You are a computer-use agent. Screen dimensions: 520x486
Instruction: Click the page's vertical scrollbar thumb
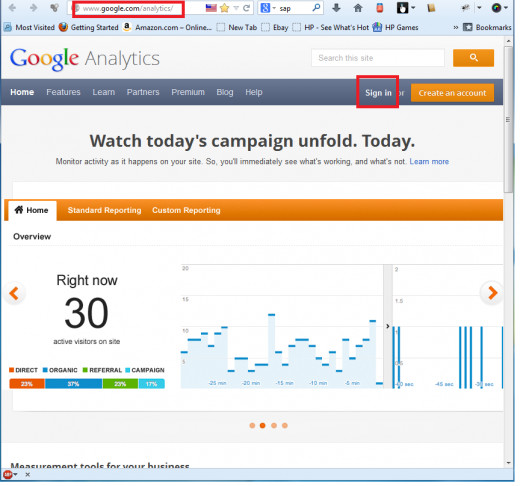(508, 119)
